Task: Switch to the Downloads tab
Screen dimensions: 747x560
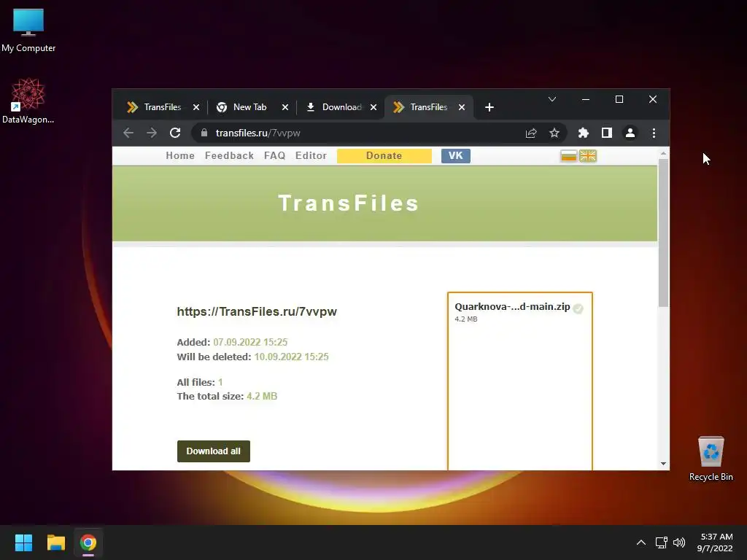Action: (x=341, y=107)
